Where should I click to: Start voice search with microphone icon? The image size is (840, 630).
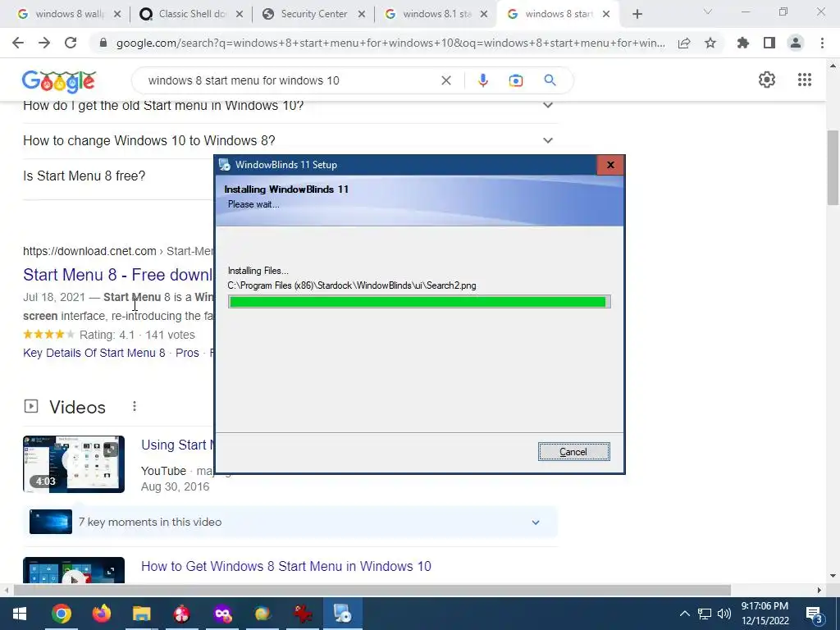click(x=482, y=80)
